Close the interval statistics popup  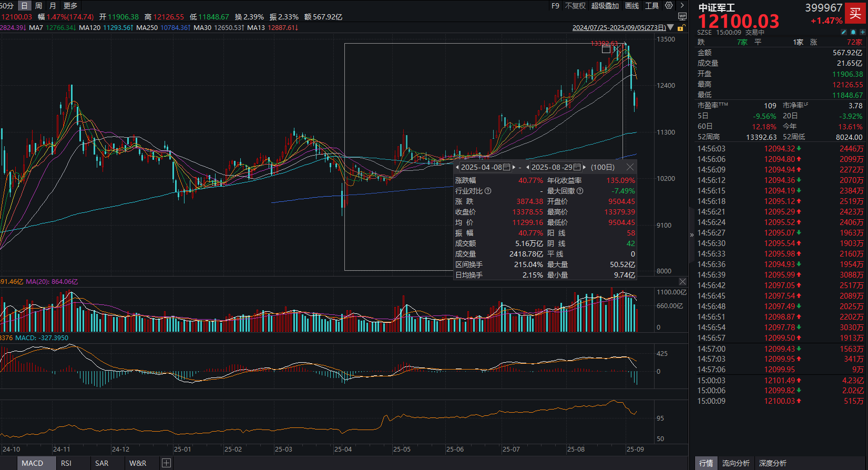pos(630,167)
